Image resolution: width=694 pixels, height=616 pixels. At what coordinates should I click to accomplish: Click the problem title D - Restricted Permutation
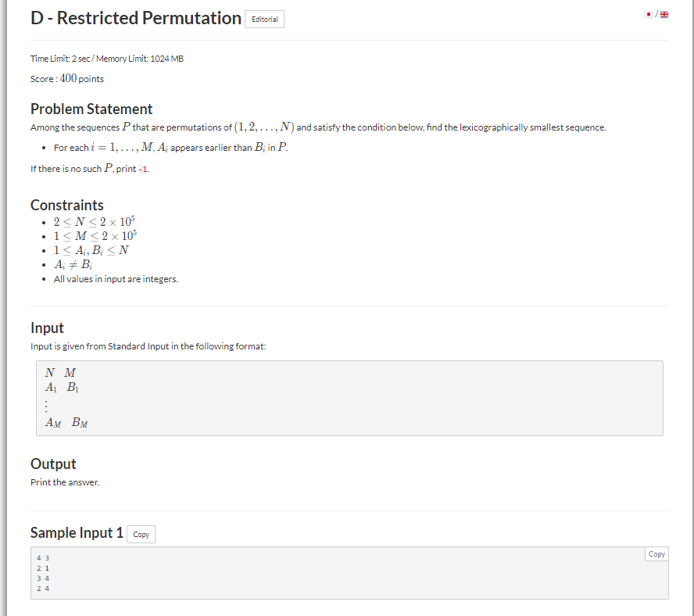(x=134, y=17)
